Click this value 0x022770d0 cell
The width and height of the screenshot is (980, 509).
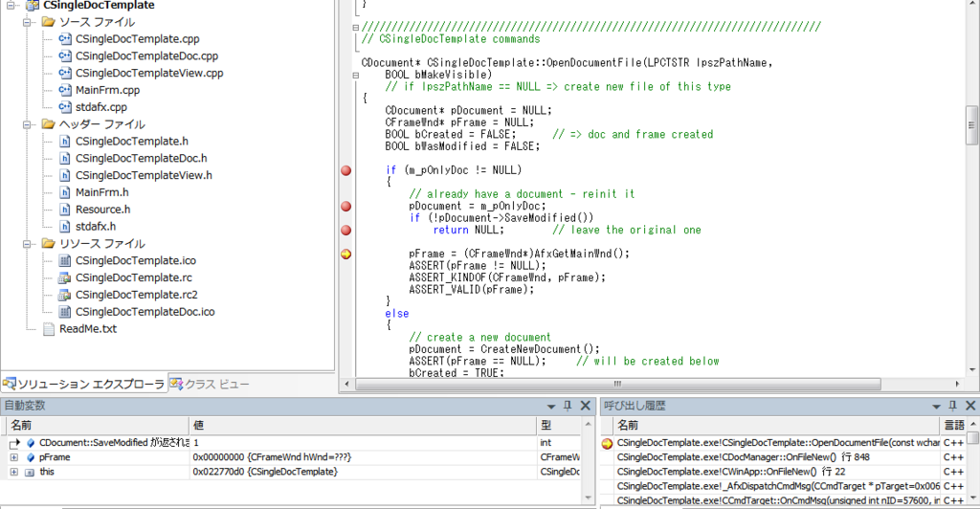point(363,472)
